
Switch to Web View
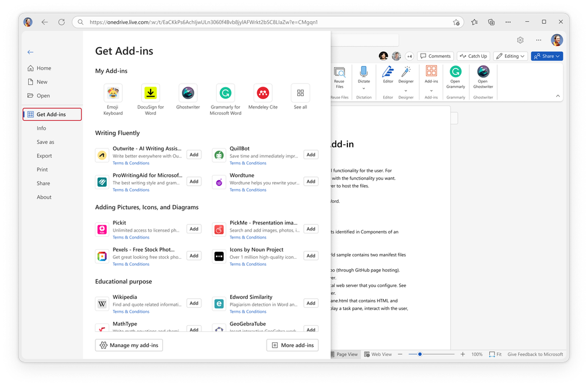click(378, 354)
